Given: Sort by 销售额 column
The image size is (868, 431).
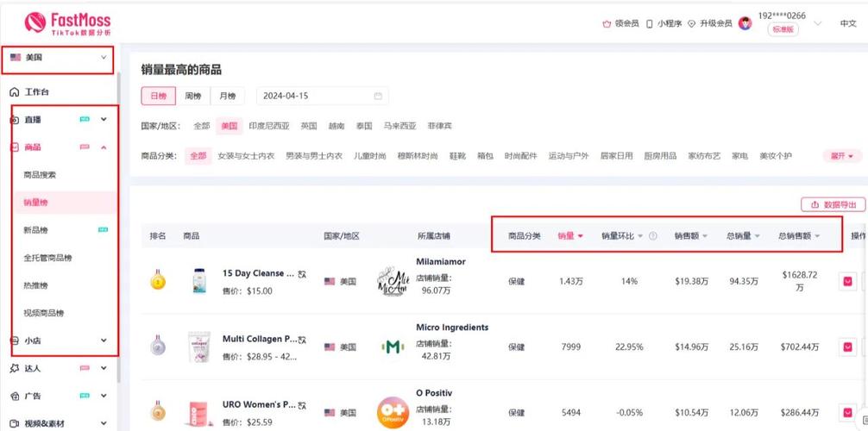Looking at the screenshot, I should point(691,235).
